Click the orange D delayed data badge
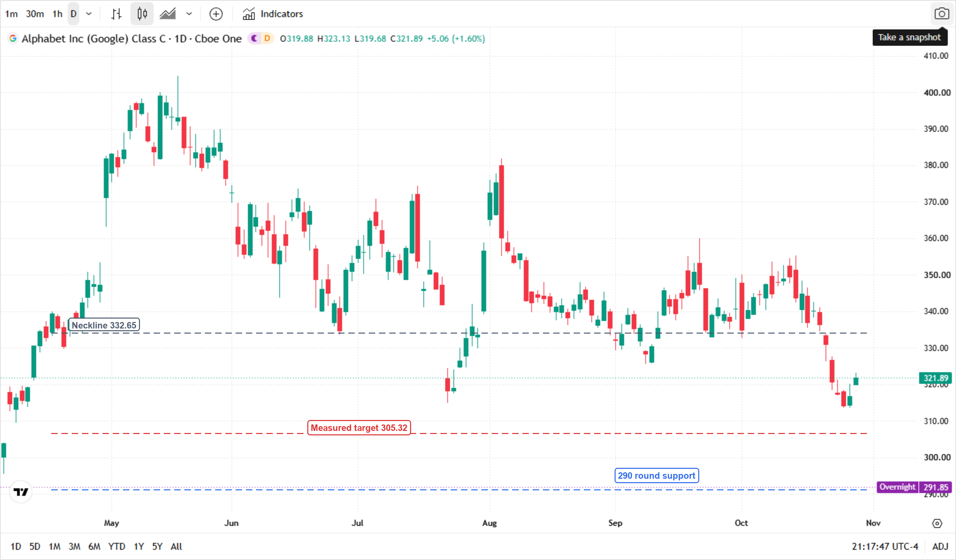 267,38
